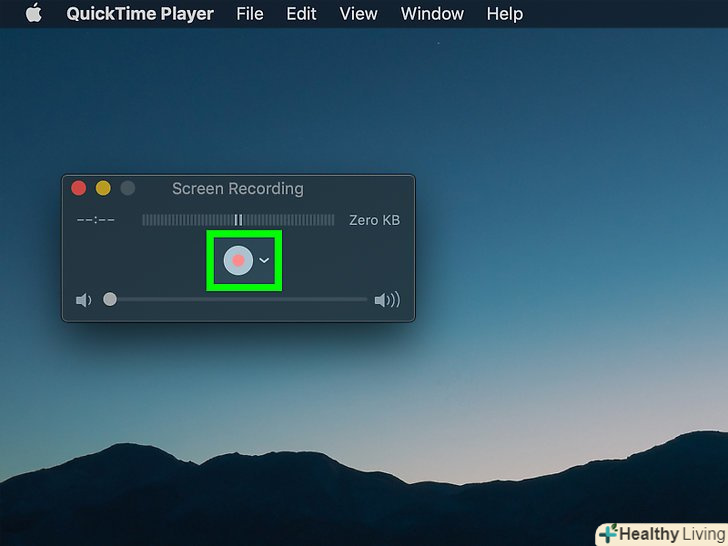Minimize the Screen Recording window
Image resolution: width=728 pixels, height=546 pixels.
click(x=103, y=188)
